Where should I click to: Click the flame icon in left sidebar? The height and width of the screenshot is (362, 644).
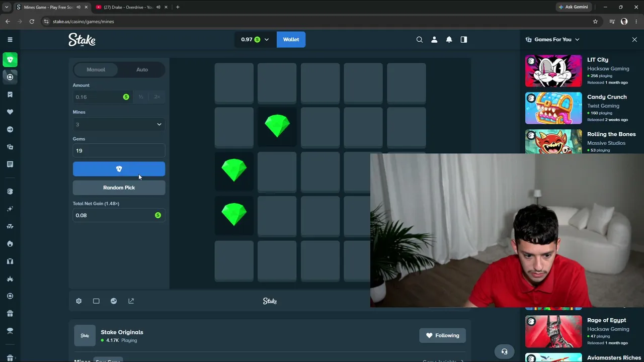[x=10, y=244]
